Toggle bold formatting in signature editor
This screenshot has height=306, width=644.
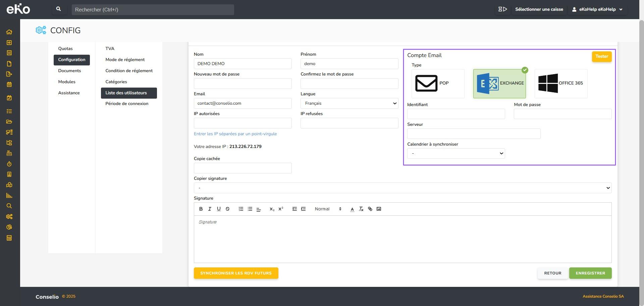[201, 209]
